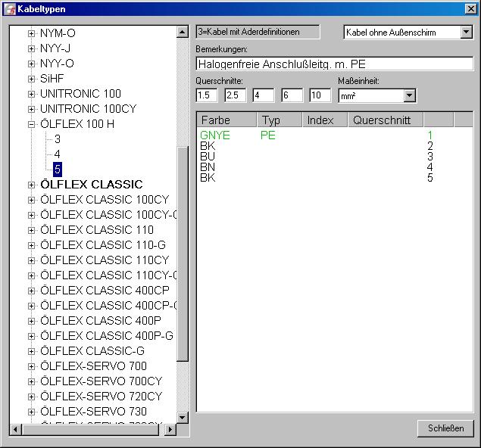The width and height of the screenshot is (481, 448).
Task: Collapse the ÖLFLEX 100 H node
Action: click(31, 124)
